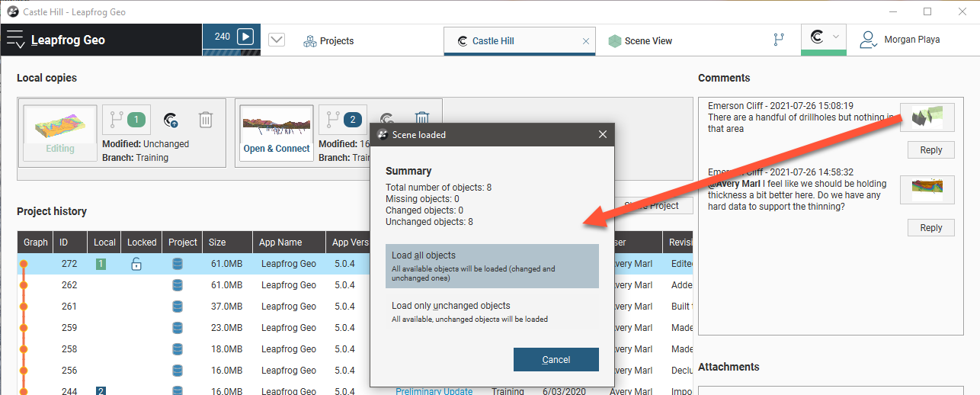Viewport: 980px width, 395px height.
Task: Select revision ID 256 row
Action: coord(355,371)
